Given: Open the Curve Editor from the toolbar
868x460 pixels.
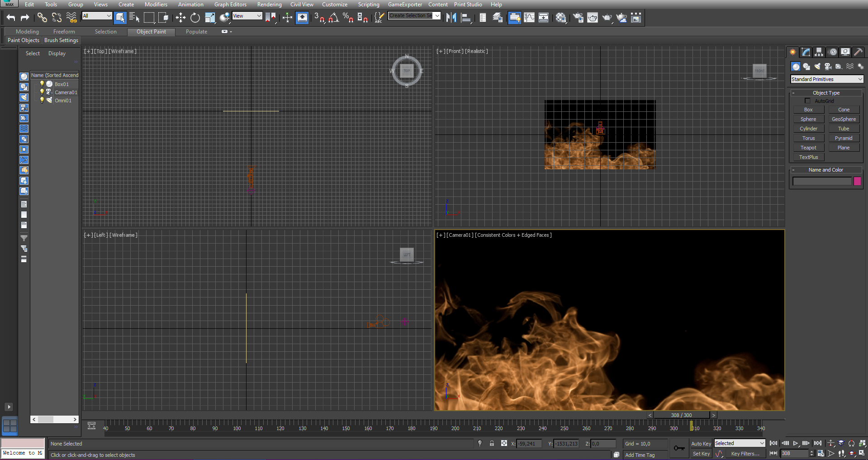Looking at the screenshot, I should coord(529,18).
